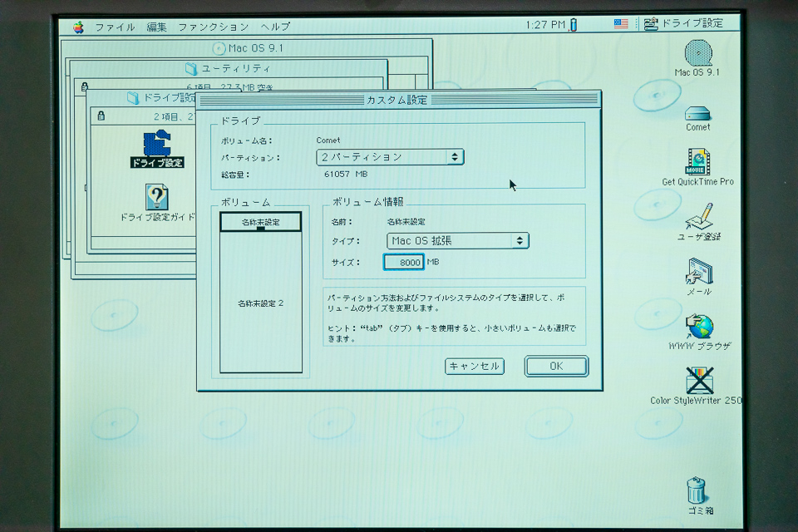Open the Apple menu
Viewport: 798px width, 532px height.
point(78,26)
